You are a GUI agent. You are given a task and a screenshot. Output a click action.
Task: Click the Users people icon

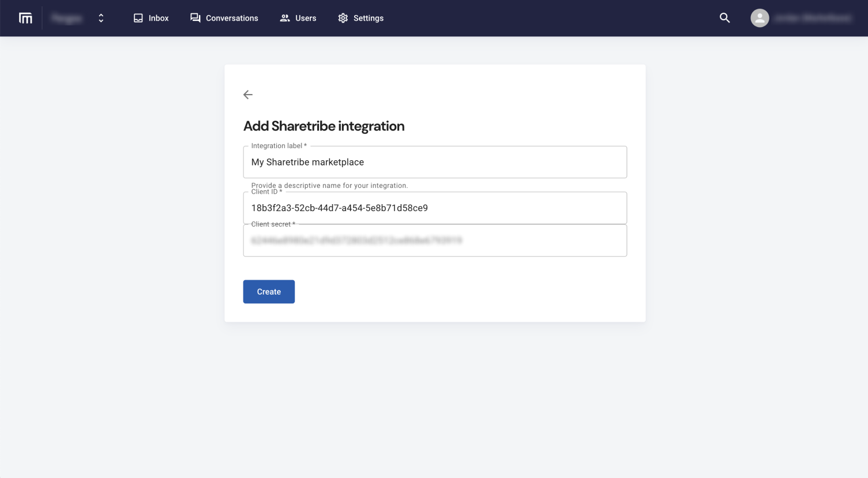coord(285,18)
